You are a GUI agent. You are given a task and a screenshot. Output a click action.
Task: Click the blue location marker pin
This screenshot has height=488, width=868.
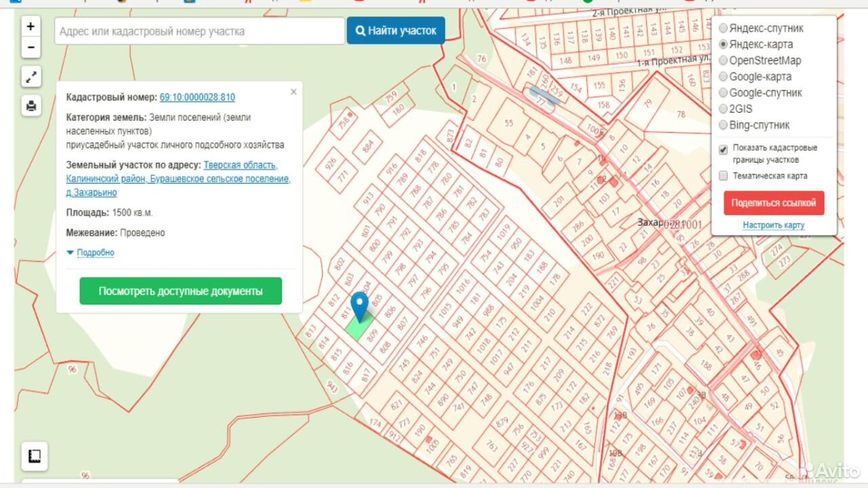tap(359, 306)
